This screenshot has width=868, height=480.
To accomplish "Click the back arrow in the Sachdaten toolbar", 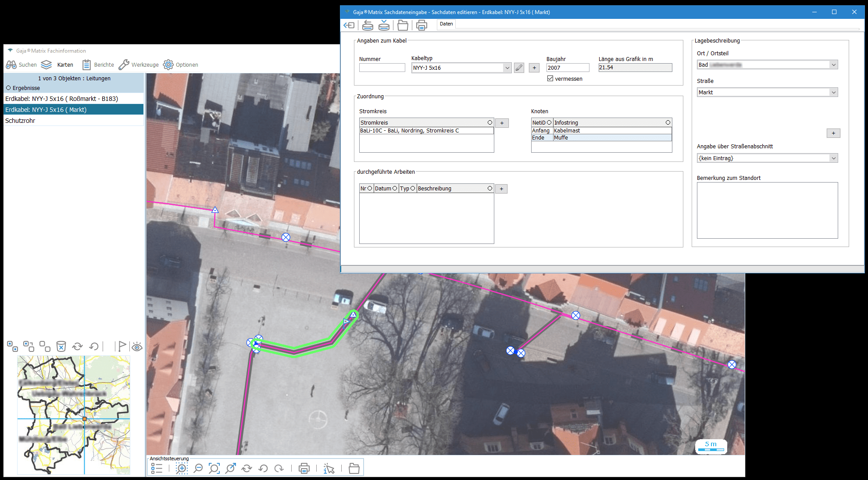I will 349,25.
